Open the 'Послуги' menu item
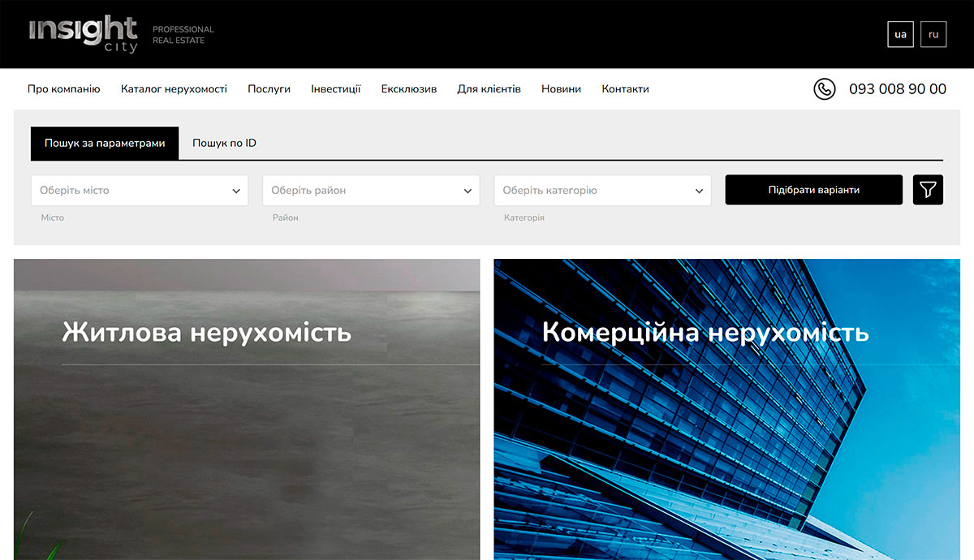974x560 pixels. tap(269, 89)
